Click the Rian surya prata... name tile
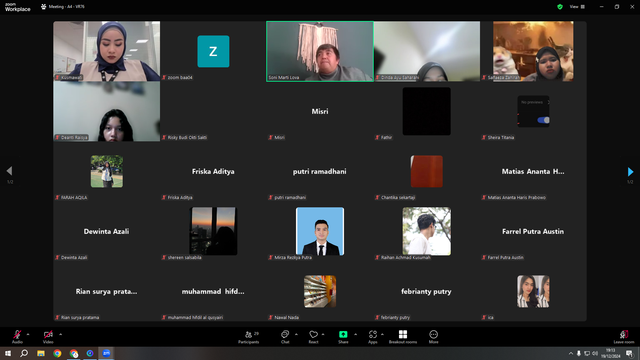 [x=107, y=291]
